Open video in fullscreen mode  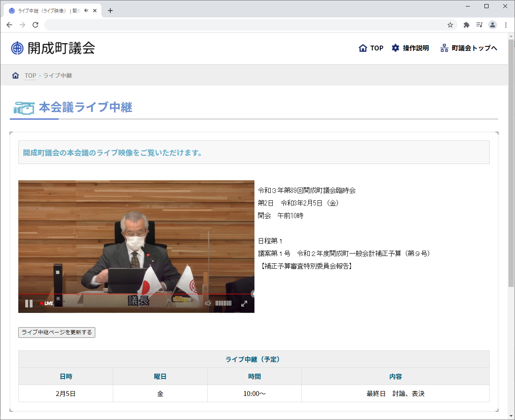coord(244,304)
